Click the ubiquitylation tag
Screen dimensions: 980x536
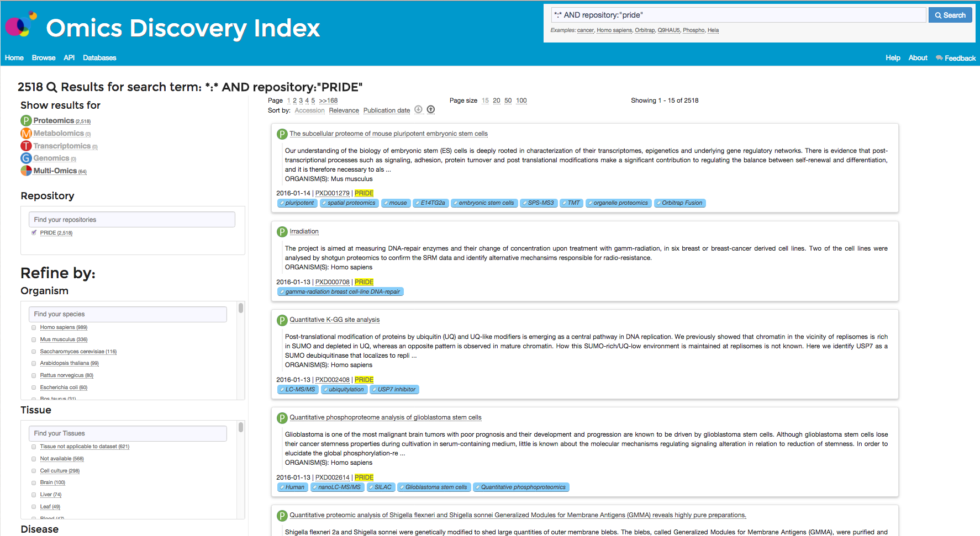coord(344,390)
